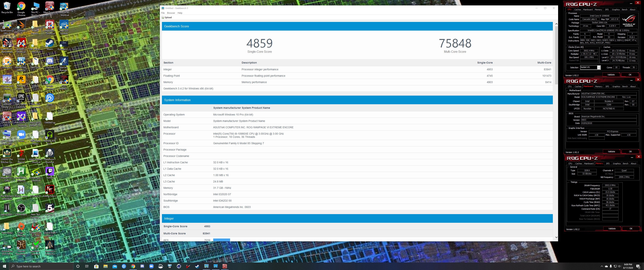
Task: Select the NVIDIA RTX Voice icon
Action: click(x=49, y=137)
